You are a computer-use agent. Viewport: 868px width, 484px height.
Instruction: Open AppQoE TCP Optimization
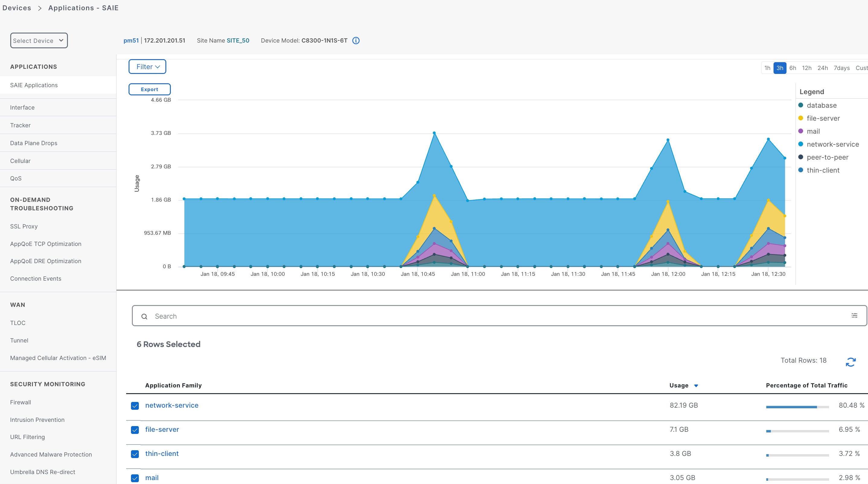click(x=46, y=244)
